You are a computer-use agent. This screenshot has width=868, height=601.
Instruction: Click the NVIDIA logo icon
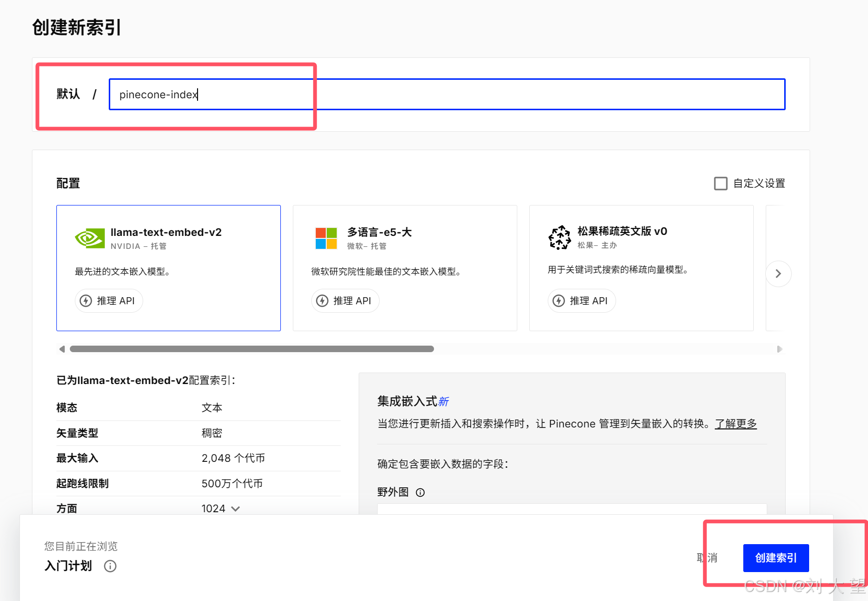(90, 238)
